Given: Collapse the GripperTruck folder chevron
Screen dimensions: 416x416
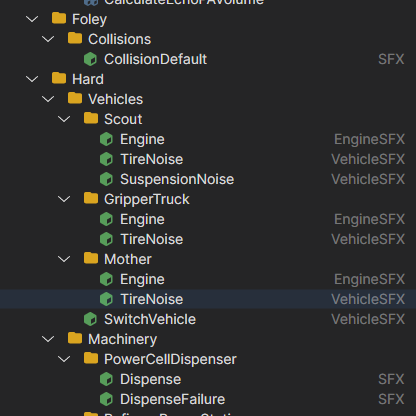Looking at the screenshot, I should tap(64, 199).
